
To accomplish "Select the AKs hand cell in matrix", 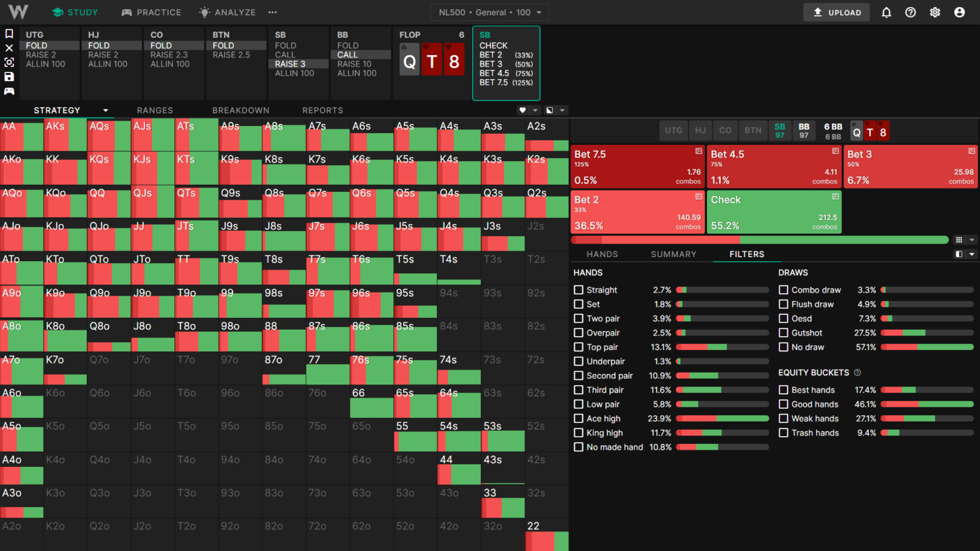I will [65, 134].
